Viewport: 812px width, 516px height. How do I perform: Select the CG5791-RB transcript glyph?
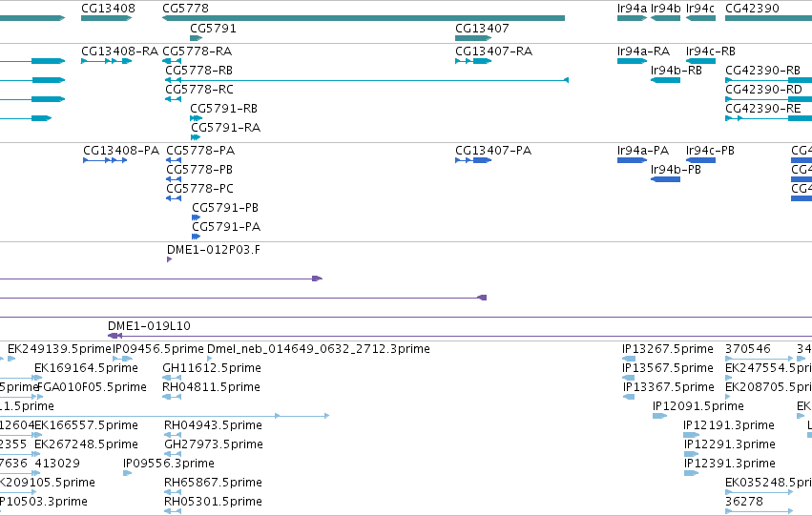click(x=196, y=118)
